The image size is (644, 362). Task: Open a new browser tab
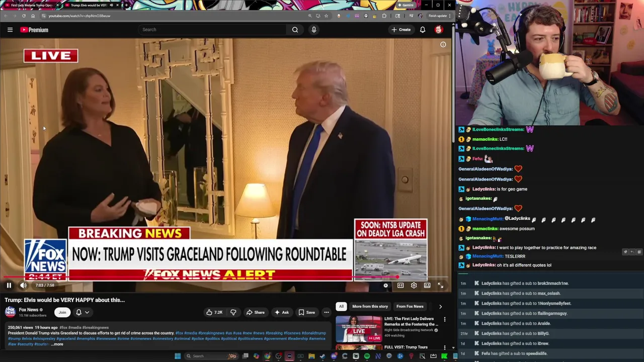pyautogui.click(x=126, y=5)
